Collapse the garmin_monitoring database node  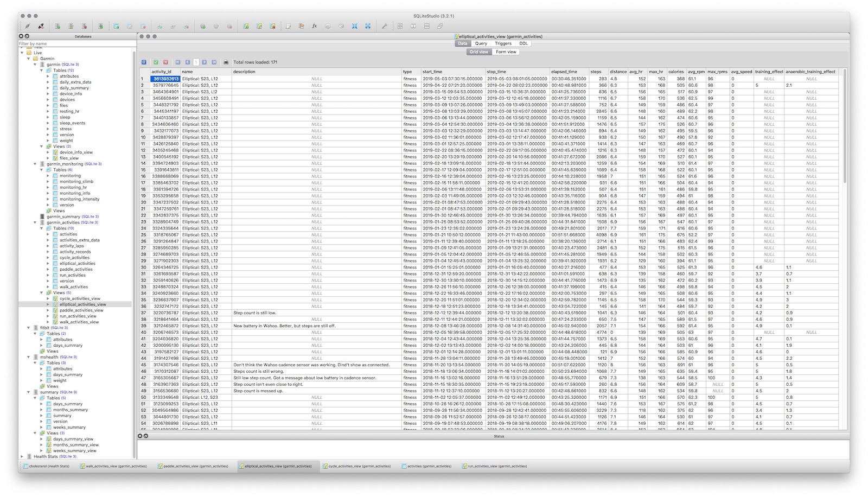(x=35, y=164)
